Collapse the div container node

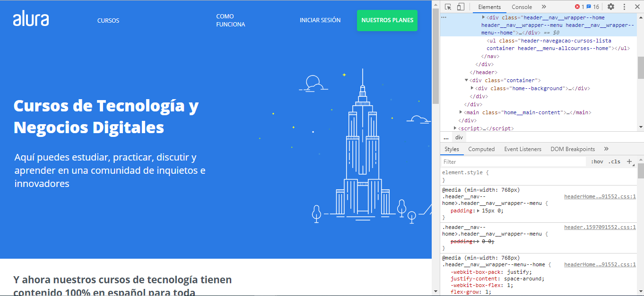point(466,80)
